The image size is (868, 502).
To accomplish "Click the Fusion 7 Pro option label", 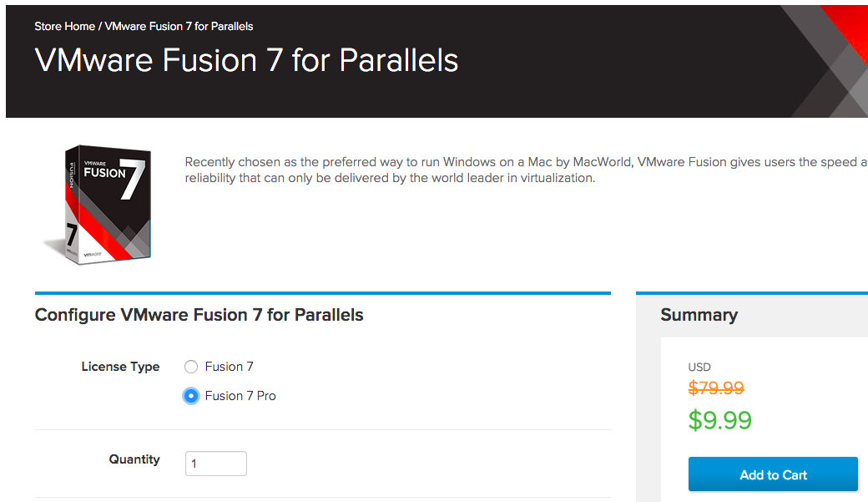I will (x=240, y=396).
